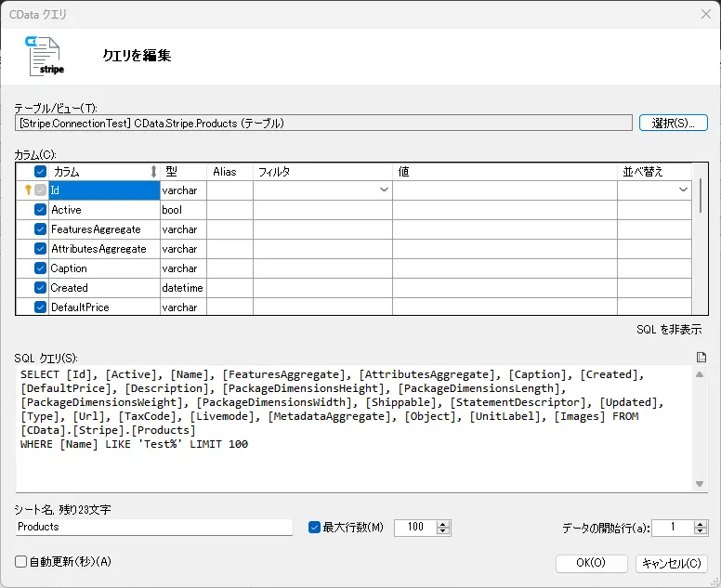The width and height of the screenshot is (721, 588).
Task: Select the Id column name cell
Action: tap(104, 189)
